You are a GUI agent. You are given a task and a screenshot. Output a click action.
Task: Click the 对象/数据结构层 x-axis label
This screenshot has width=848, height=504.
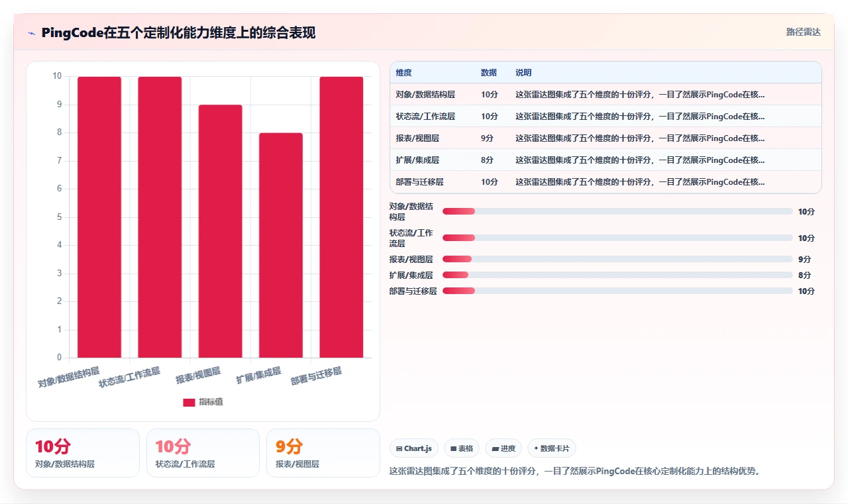click(x=68, y=377)
